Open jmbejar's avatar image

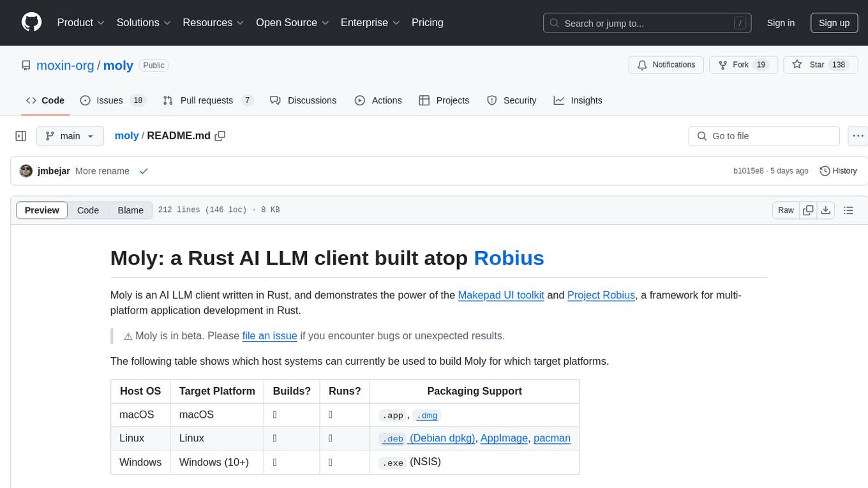click(x=26, y=171)
